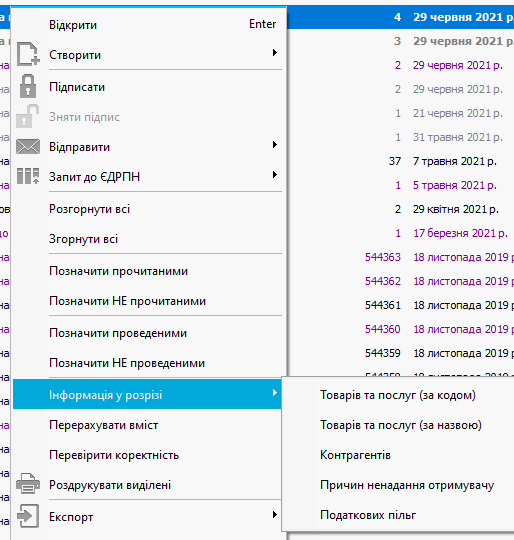Choose Перерахувати вміст
514x540 pixels.
point(148,425)
